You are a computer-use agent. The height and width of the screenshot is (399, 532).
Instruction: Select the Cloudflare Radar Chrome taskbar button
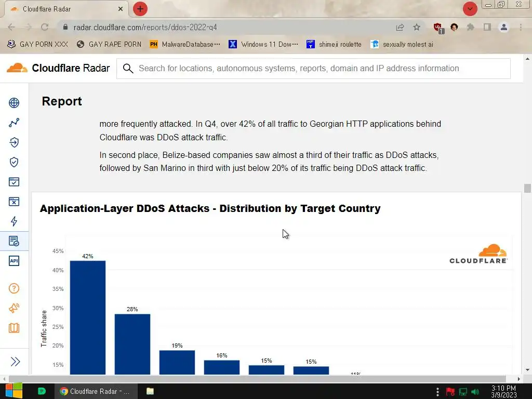[96, 391]
